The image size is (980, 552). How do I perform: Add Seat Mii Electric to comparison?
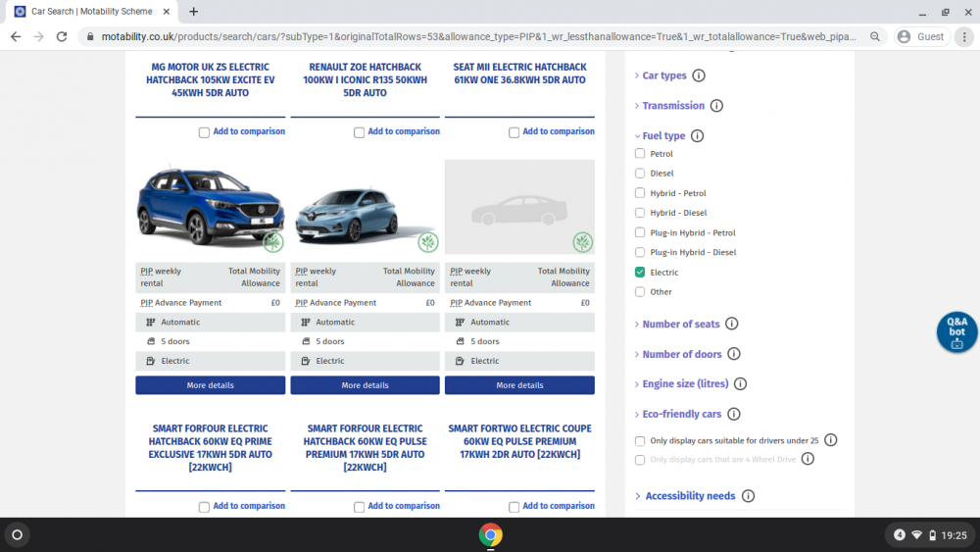(514, 132)
